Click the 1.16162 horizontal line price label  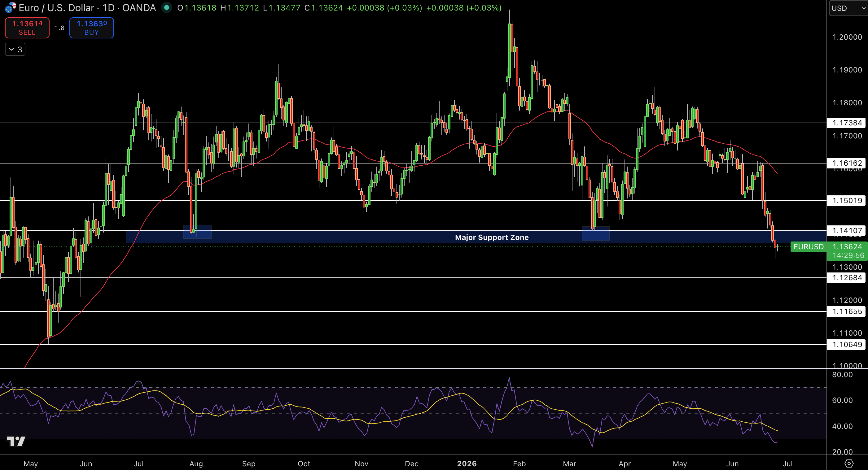pyautogui.click(x=847, y=163)
